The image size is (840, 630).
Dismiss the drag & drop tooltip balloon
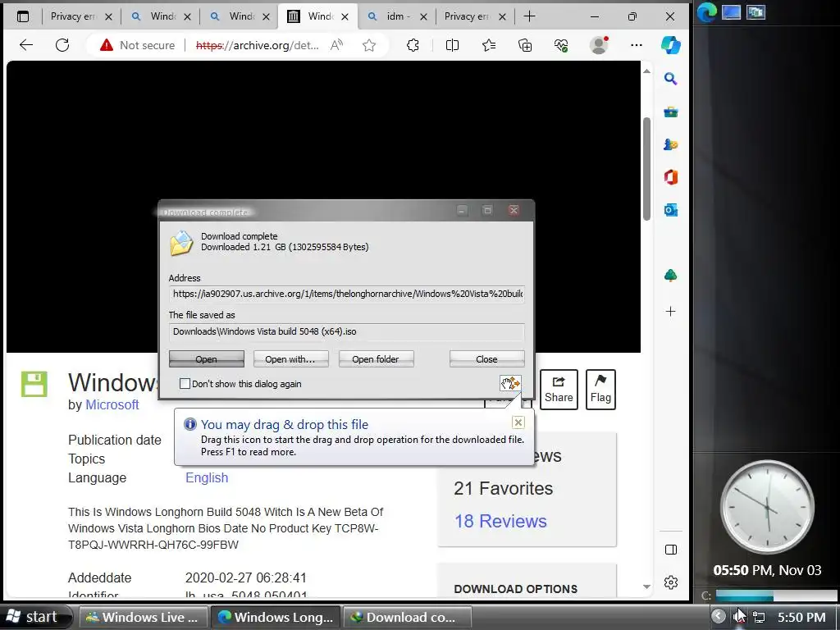[x=518, y=422]
